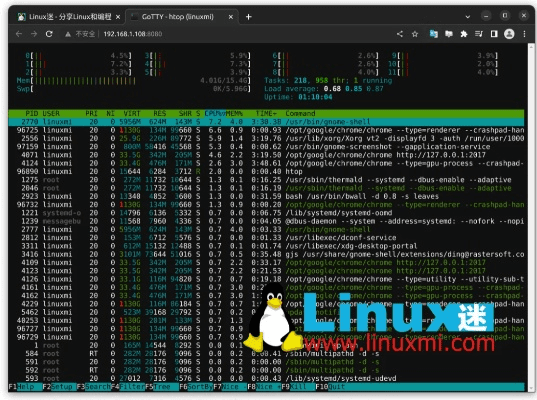Image resolution: width=537 pixels, height=400 pixels.
Task: Select the systemd-udevd row PID 593
Action: (x=266, y=378)
